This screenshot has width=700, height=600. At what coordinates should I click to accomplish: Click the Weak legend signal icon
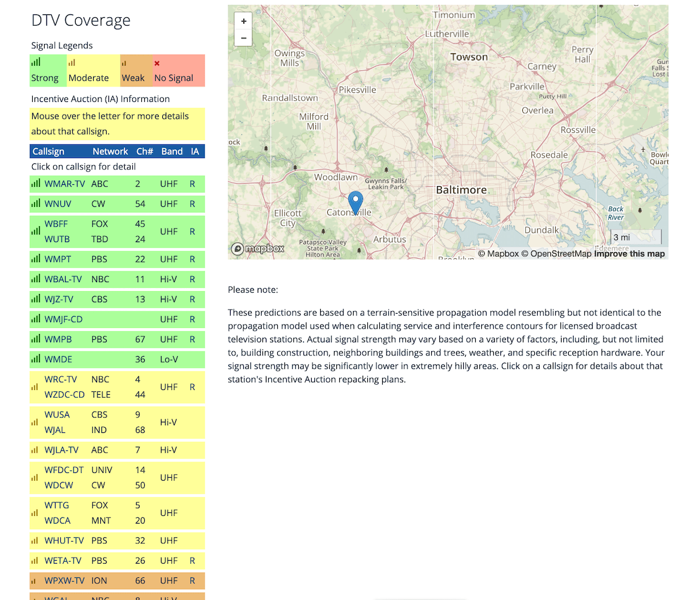123,63
